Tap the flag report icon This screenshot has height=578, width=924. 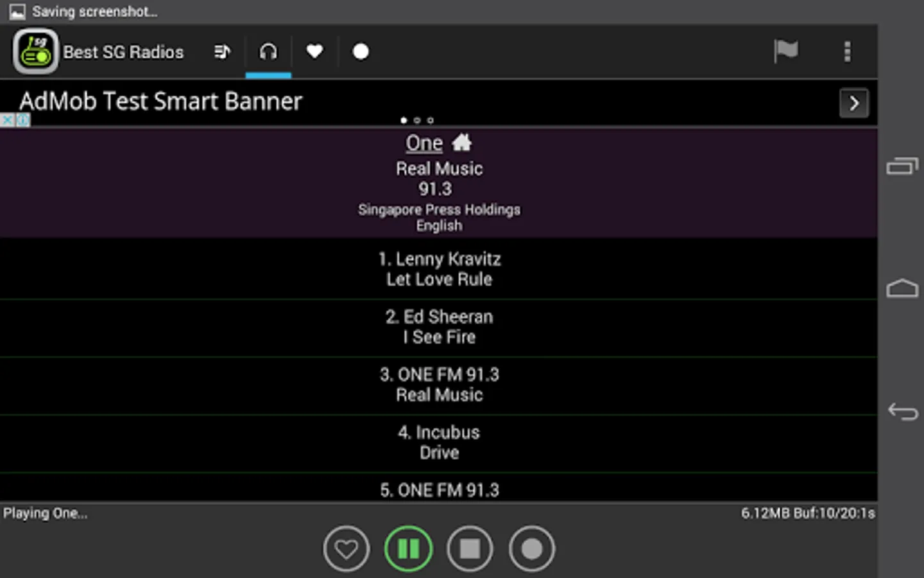(x=786, y=51)
